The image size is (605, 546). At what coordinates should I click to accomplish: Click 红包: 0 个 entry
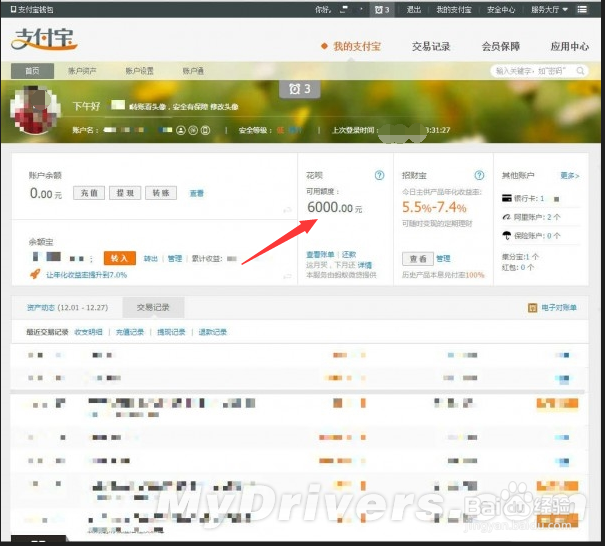[518, 267]
